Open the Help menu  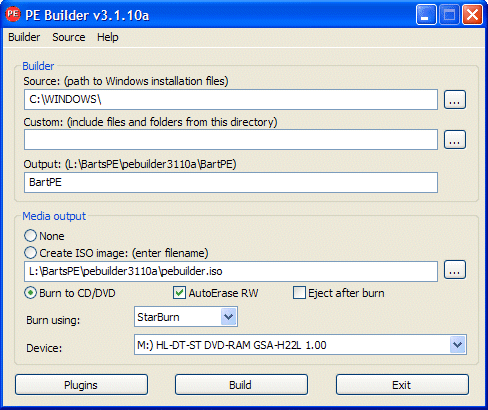(x=108, y=37)
